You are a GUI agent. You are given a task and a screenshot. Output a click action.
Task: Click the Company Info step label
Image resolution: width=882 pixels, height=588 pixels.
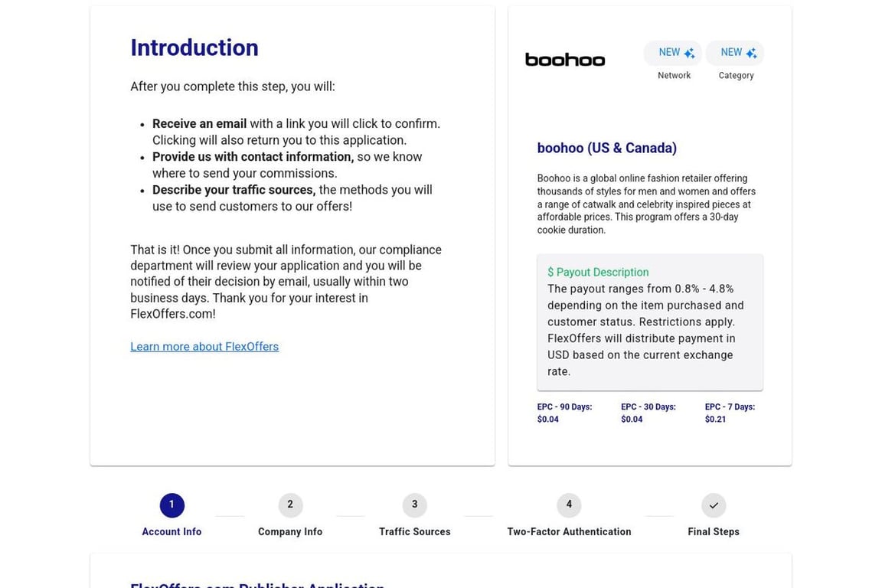[x=290, y=532]
